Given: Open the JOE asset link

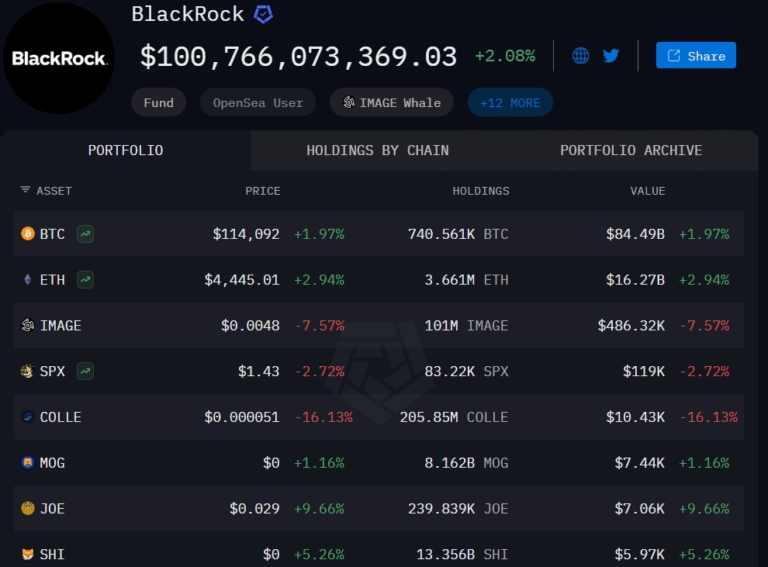Looking at the screenshot, I should point(52,509).
